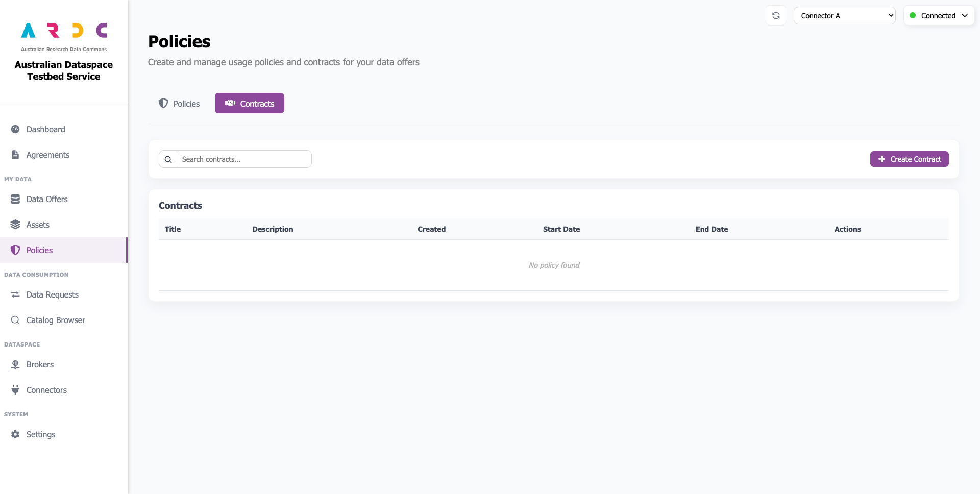Expand the Connected status menu
The image size is (980, 494).
pos(939,15)
